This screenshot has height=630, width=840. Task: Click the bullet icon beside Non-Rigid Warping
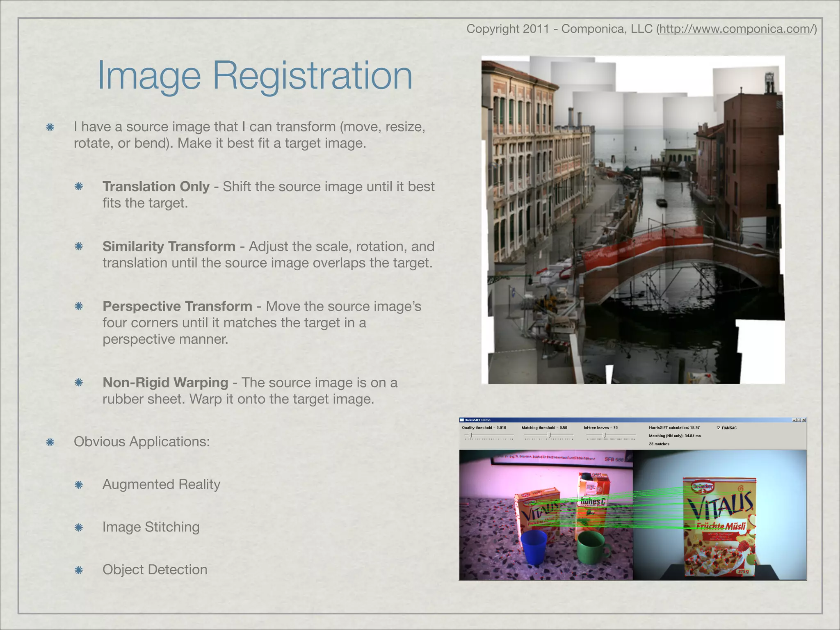tap(79, 383)
